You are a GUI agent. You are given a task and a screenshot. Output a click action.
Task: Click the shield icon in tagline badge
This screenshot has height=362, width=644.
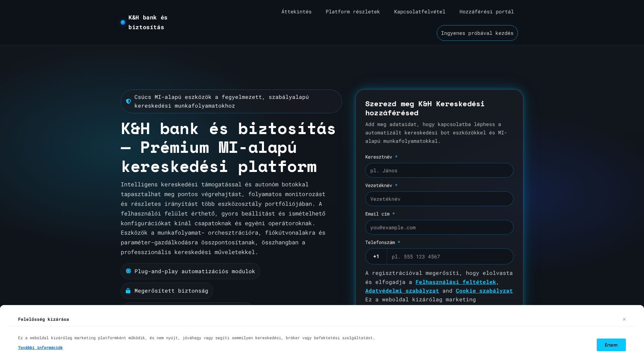coord(128,101)
